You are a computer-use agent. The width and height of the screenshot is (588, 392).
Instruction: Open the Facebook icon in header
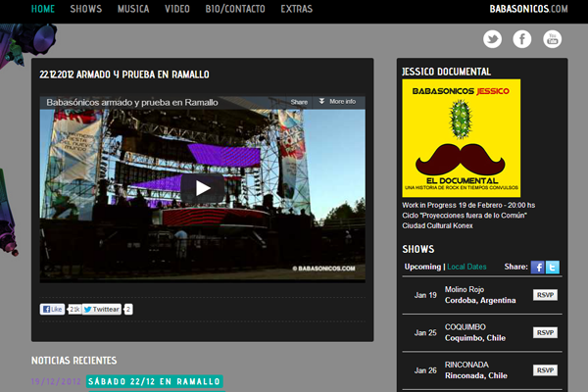522,39
